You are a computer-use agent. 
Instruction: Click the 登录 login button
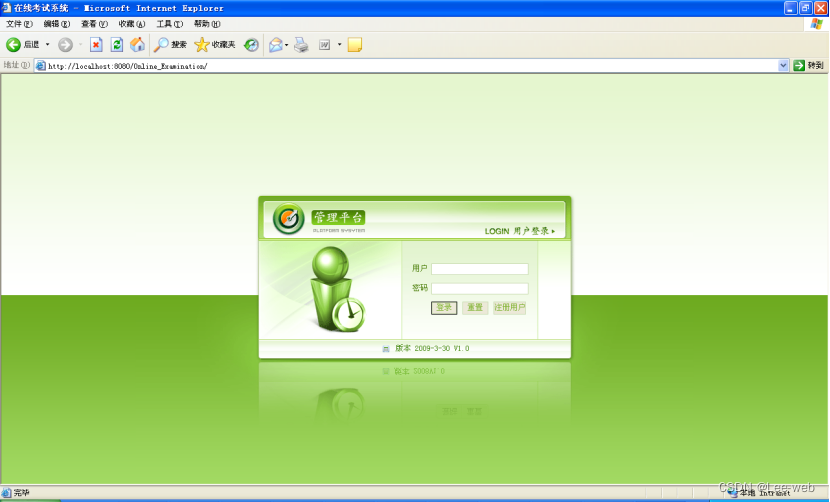[x=444, y=308]
